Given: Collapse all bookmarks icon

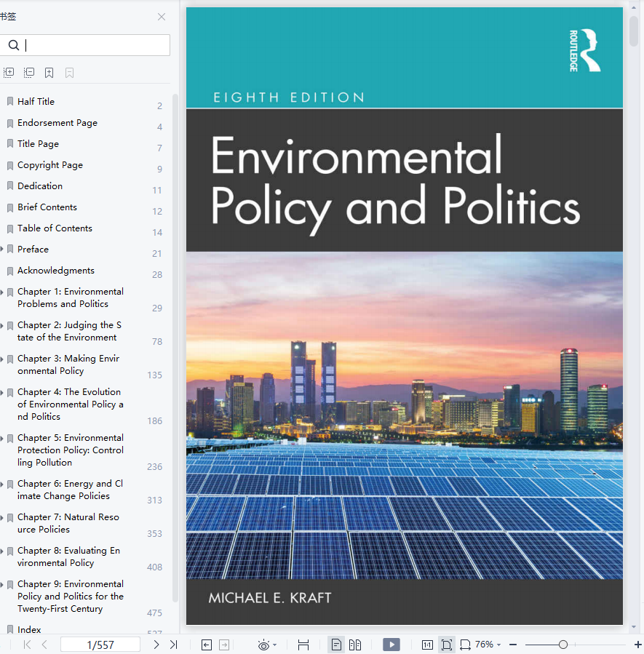Looking at the screenshot, I should click(x=29, y=73).
